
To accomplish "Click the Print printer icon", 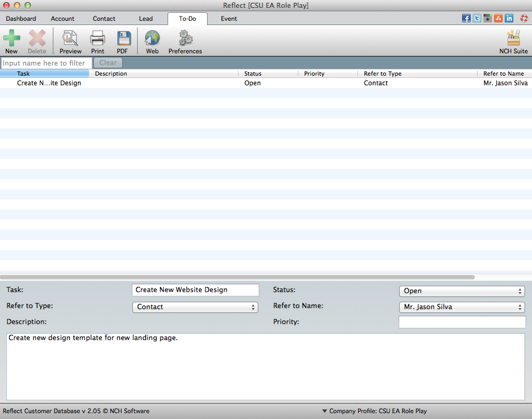I will (x=97, y=38).
